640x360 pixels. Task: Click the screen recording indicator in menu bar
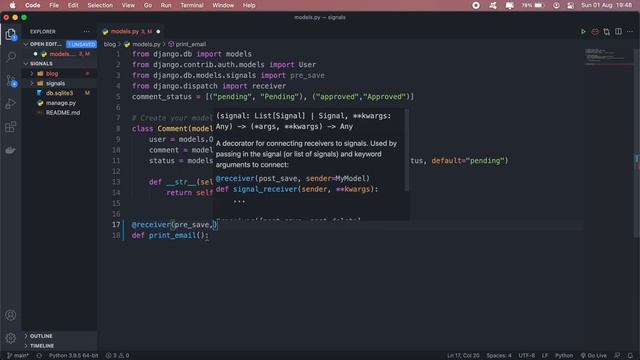click(476, 5)
